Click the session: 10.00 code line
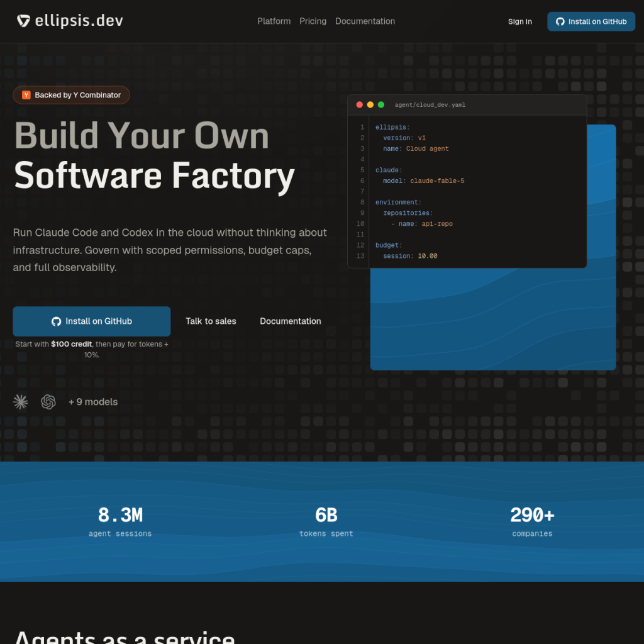644x644 pixels. [x=410, y=256]
